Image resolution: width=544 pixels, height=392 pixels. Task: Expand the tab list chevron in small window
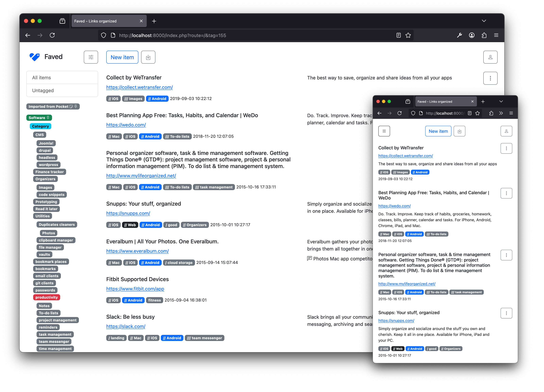(x=501, y=102)
